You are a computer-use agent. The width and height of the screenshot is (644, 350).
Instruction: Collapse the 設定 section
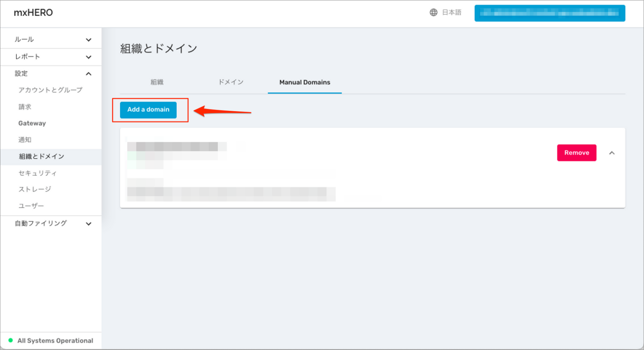pos(51,73)
